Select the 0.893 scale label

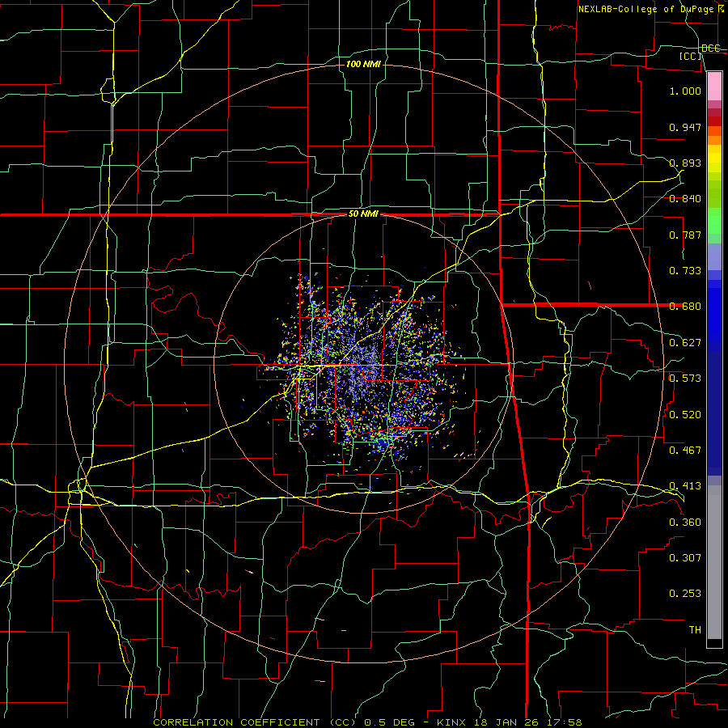[685, 163]
